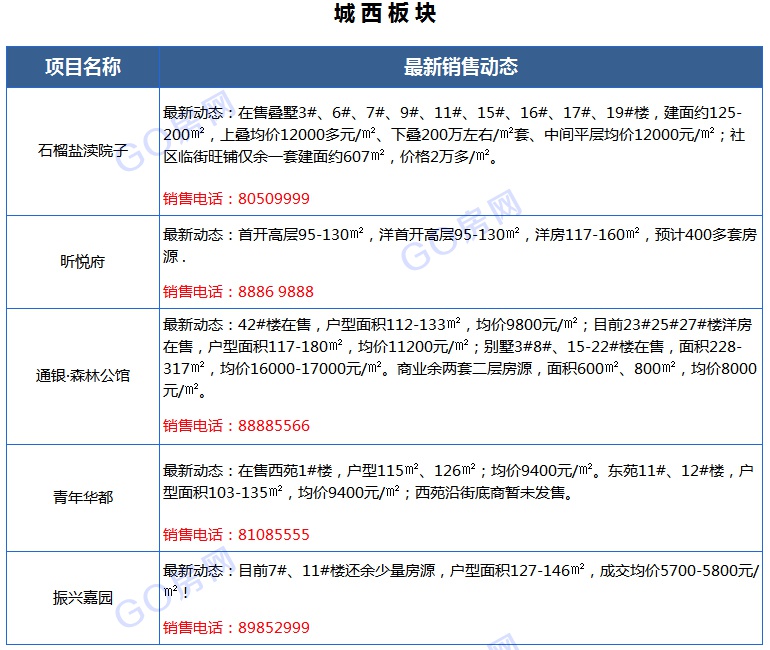
Task: Click the 项目名称 column header
Action: pos(83,67)
